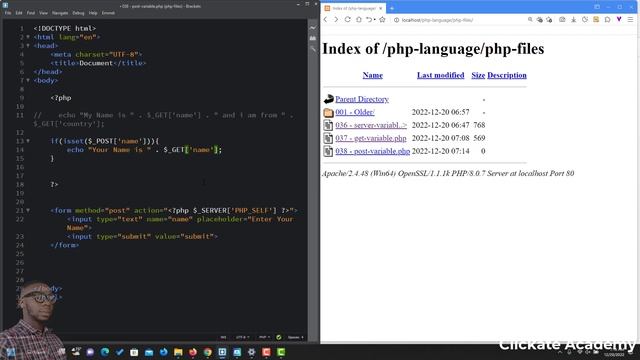Viewport: 640px width, 360px height.
Task: Click the INS insert mode indicator in status bar
Action: point(223,337)
